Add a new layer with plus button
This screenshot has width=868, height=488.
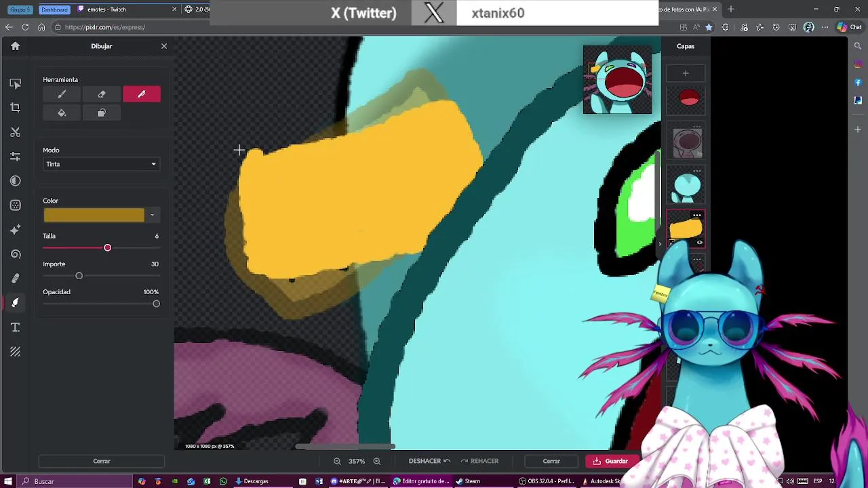pyautogui.click(x=686, y=73)
